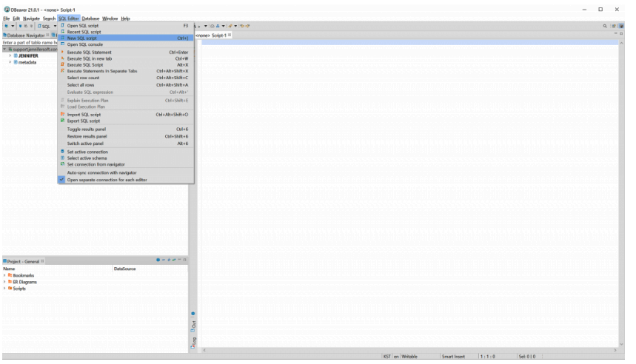The image size is (636, 364).
Task: Expand the Bookmarks folder
Action: (4, 275)
